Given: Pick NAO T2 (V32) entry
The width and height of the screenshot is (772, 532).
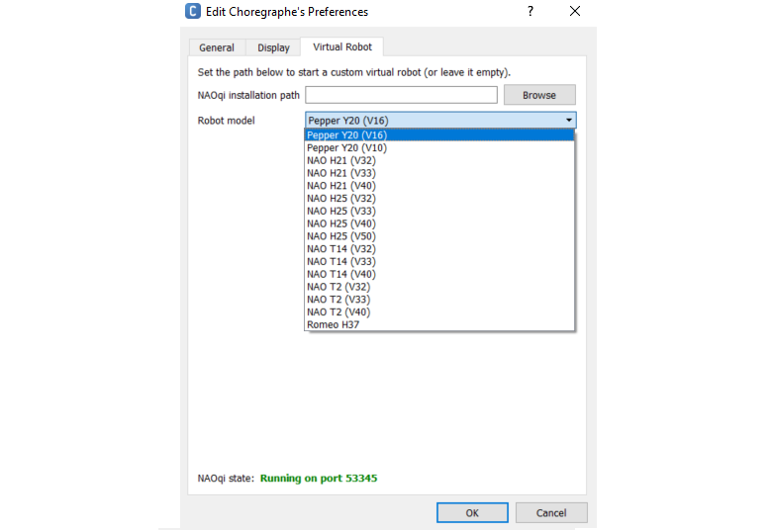Looking at the screenshot, I should click(x=439, y=287).
